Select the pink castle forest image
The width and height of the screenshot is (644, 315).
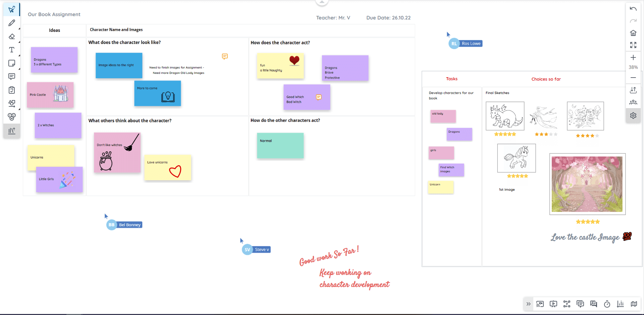[587, 184]
